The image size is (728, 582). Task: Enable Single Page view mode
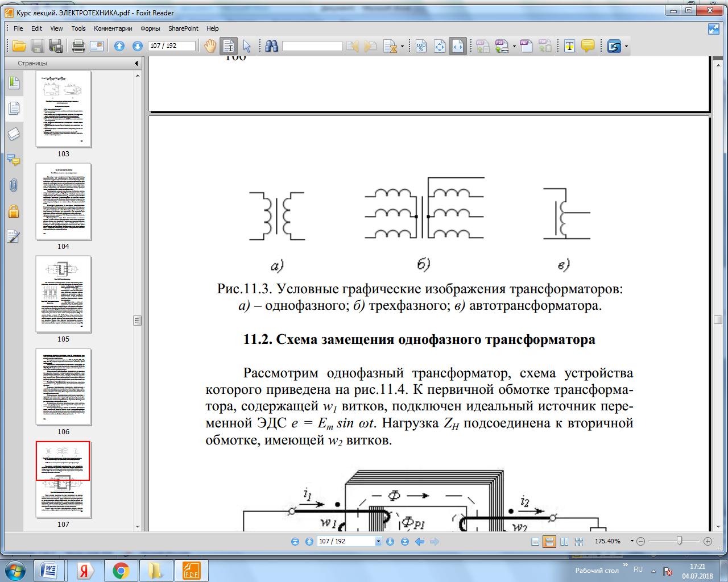(x=535, y=542)
